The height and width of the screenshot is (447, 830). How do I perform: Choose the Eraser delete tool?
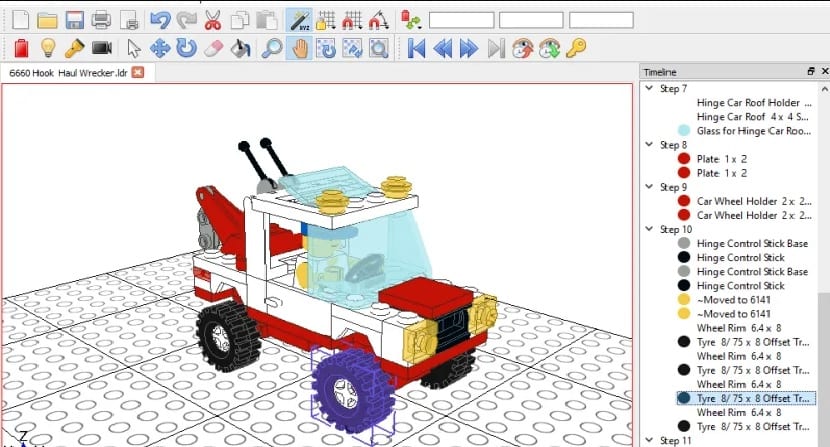click(x=212, y=48)
